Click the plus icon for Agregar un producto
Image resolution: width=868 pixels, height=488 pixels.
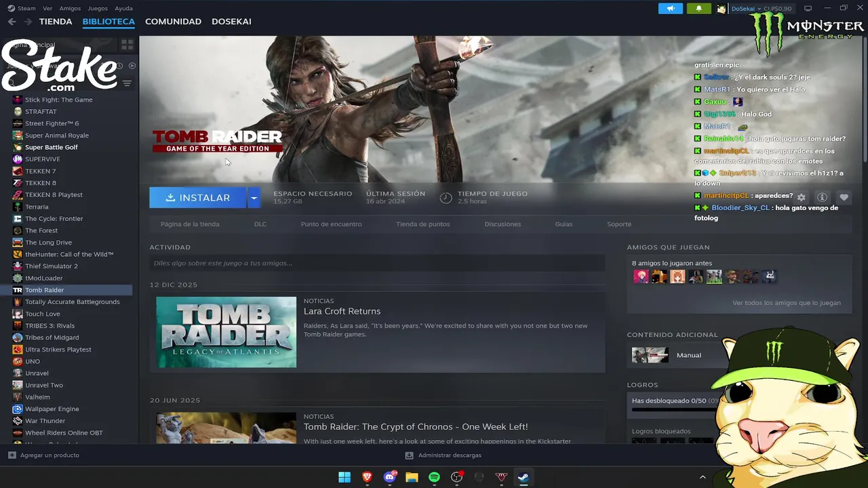[12, 455]
